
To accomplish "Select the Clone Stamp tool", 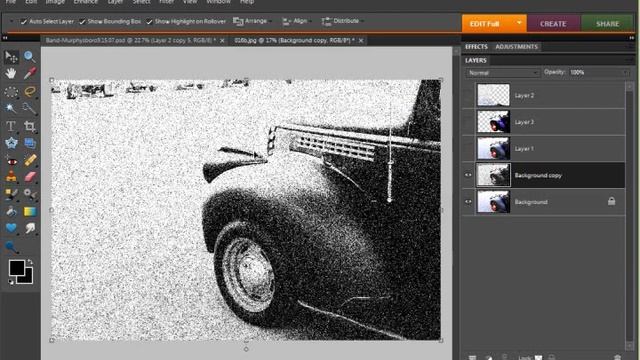I will click(11, 177).
